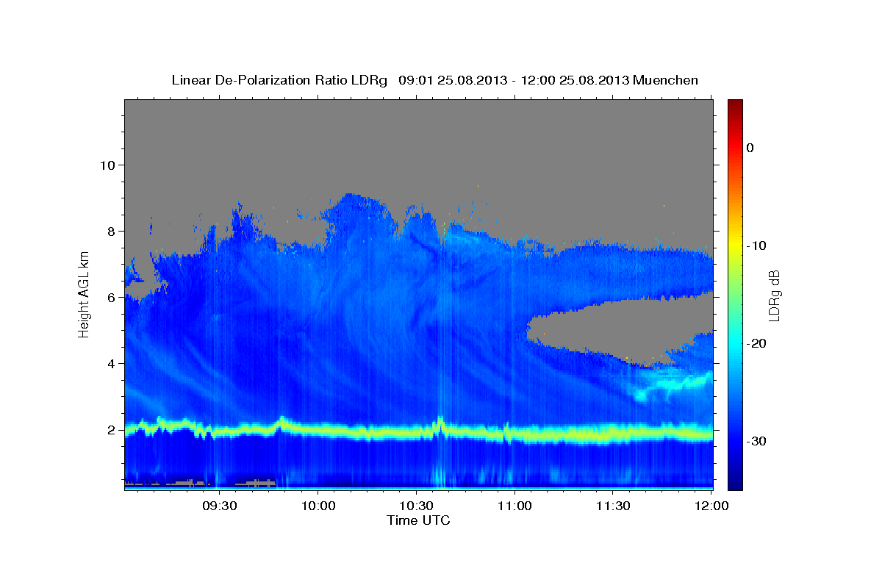Click the 10:30 time tick label
The height and width of the screenshot is (588, 882).
416,506
